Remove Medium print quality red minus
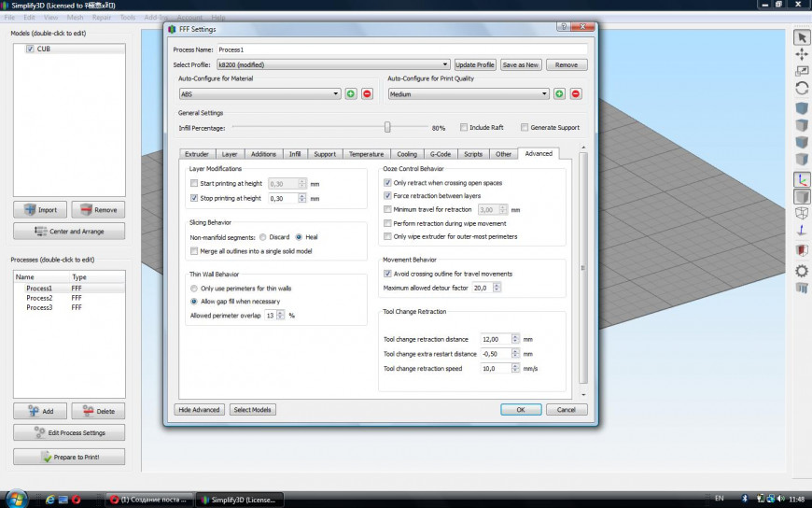The width and height of the screenshot is (812, 508). [575, 93]
